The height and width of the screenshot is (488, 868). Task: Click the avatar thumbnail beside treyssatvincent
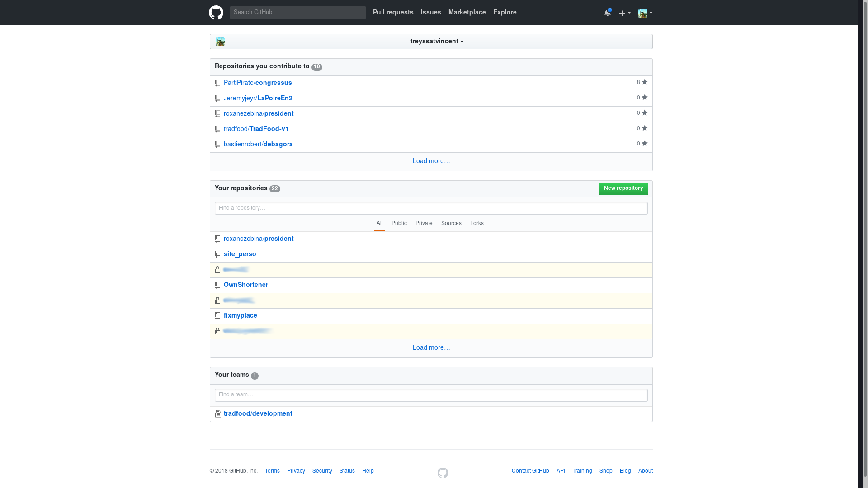click(x=220, y=42)
